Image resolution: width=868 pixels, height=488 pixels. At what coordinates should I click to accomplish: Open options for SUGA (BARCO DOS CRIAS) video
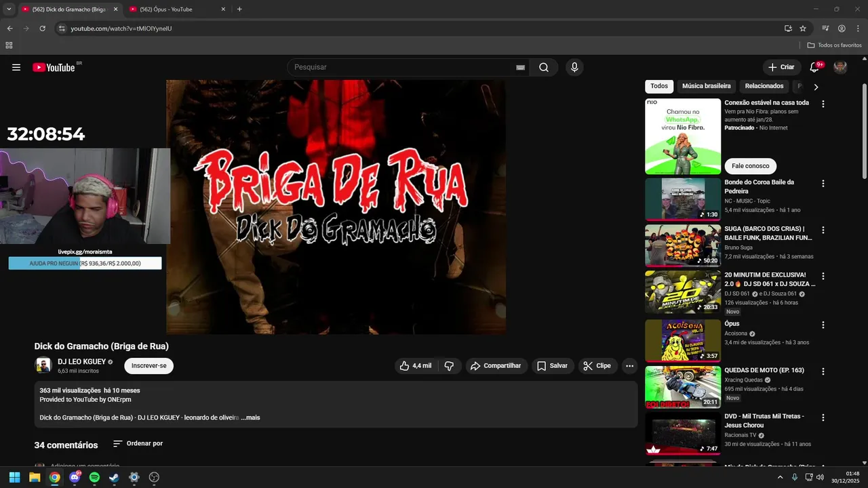(823, 230)
